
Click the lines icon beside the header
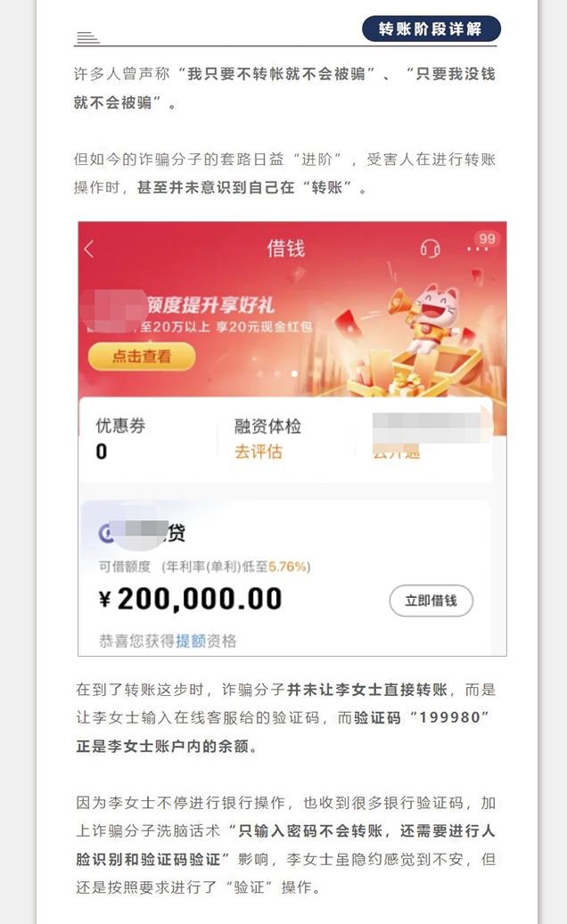coord(87,37)
